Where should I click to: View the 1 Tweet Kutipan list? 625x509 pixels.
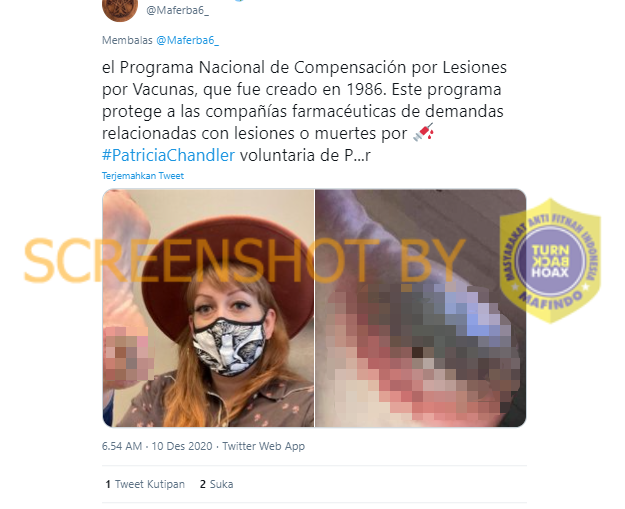(145, 484)
